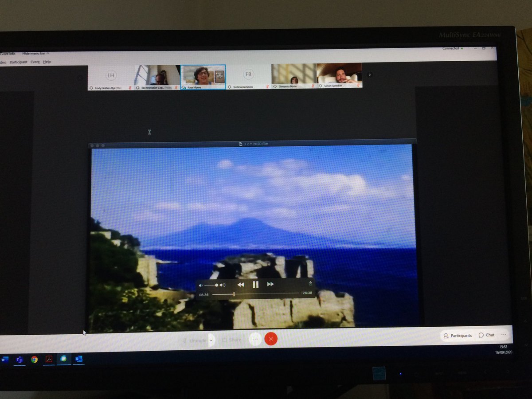This screenshot has width=532, height=399.
Task: Open the share icon in player controls
Action: click(x=310, y=283)
